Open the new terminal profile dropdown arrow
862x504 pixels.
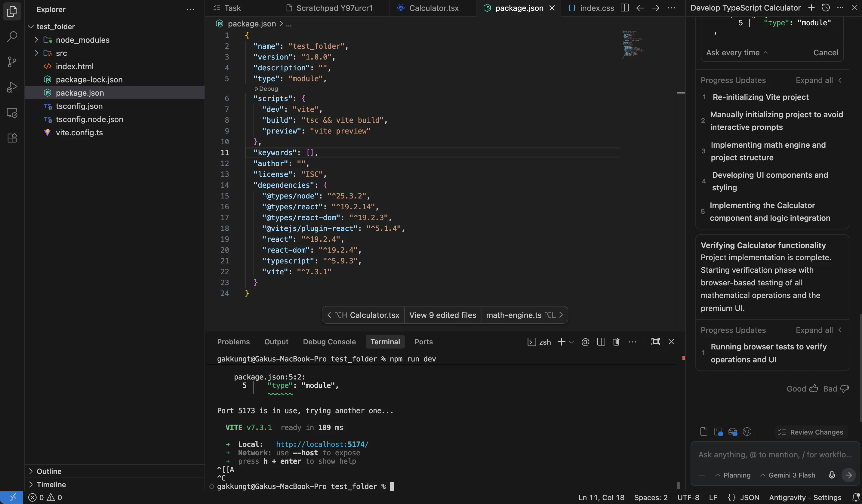click(571, 342)
